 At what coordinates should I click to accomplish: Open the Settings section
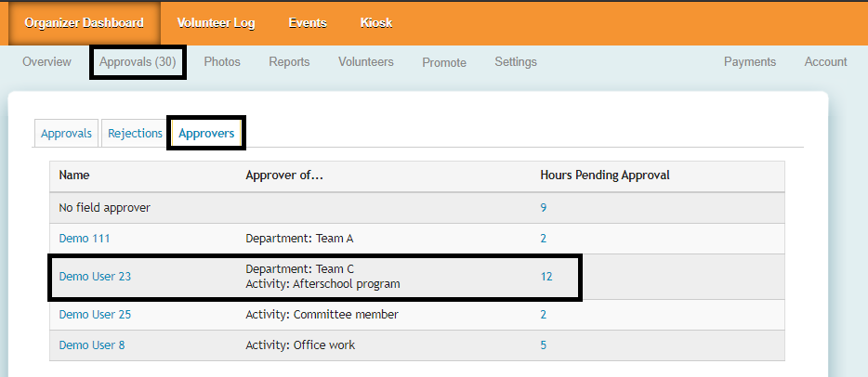pos(516,62)
